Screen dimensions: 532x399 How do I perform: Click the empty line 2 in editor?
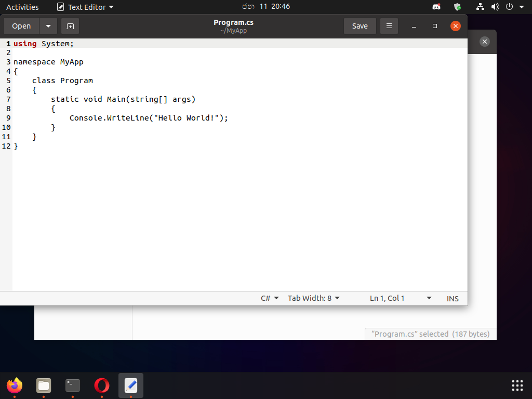(x=240, y=53)
